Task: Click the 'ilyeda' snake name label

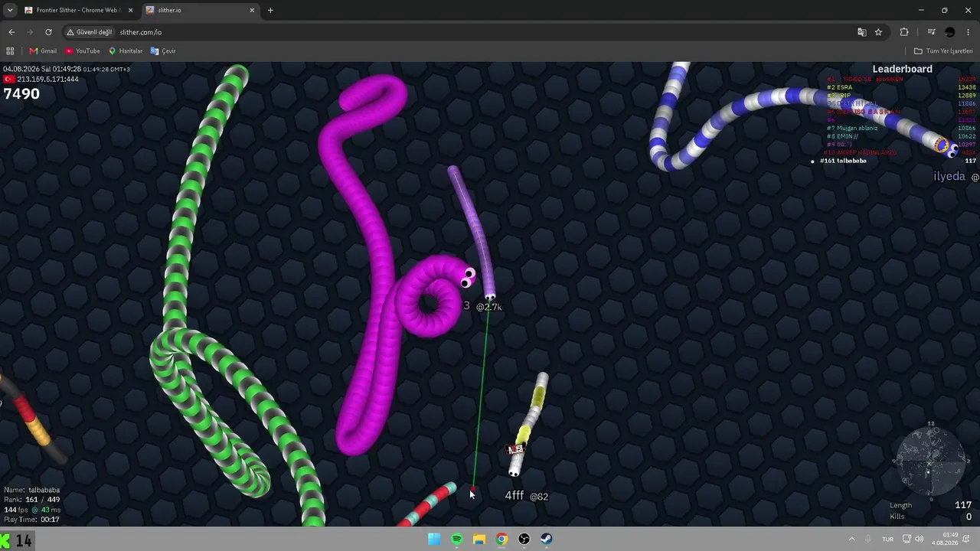Action: click(x=949, y=177)
